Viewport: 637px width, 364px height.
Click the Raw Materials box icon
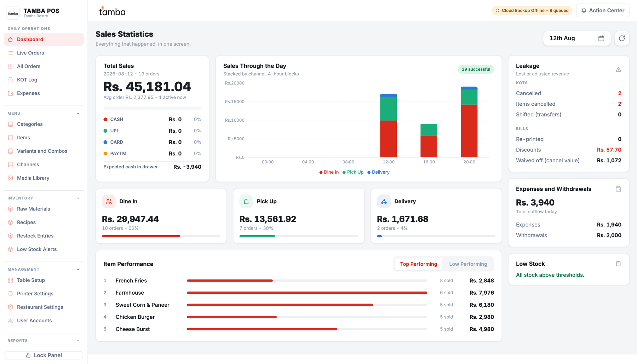(11, 209)
